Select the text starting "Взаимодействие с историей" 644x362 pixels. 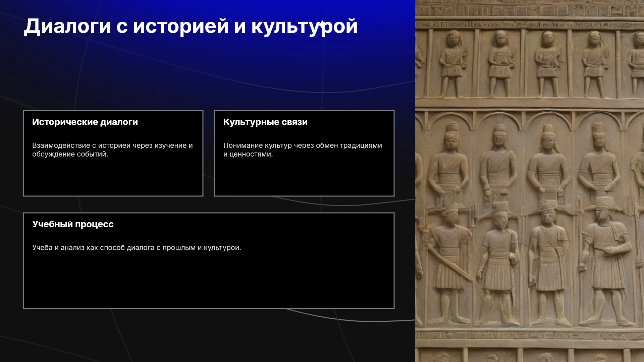point(112,150)
